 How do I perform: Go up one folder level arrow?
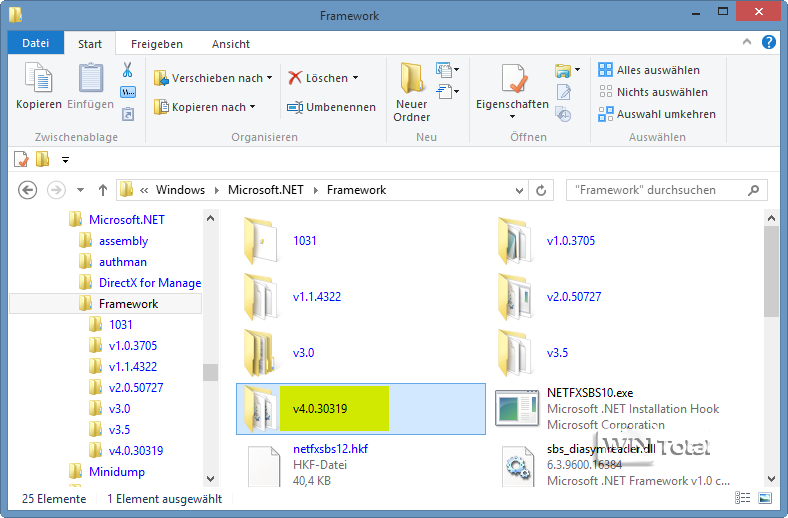(103, 190)
